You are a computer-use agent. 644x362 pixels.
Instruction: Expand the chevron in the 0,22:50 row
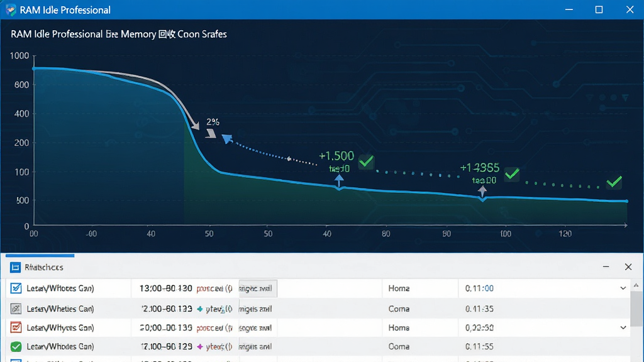[623, 327]
